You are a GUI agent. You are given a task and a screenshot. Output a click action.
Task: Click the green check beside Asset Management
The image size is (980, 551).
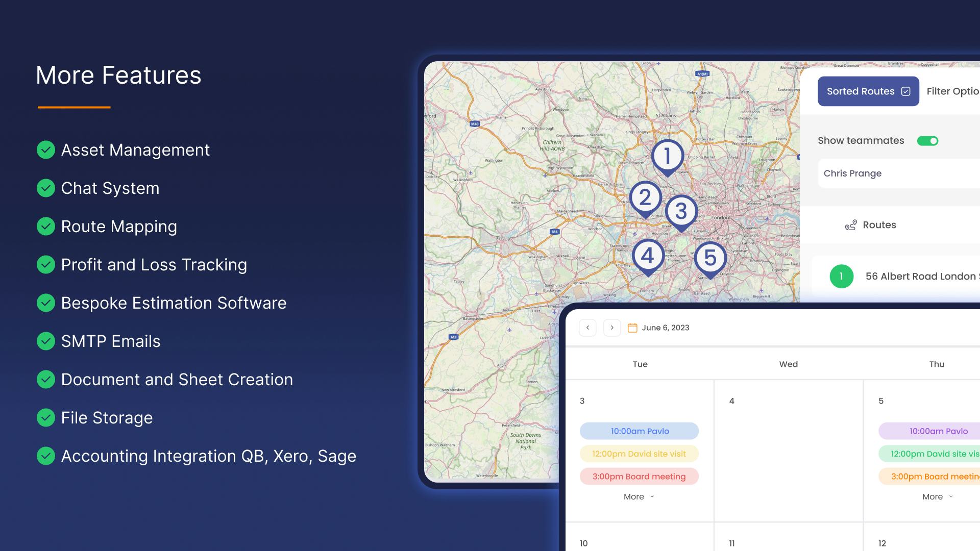46,150
